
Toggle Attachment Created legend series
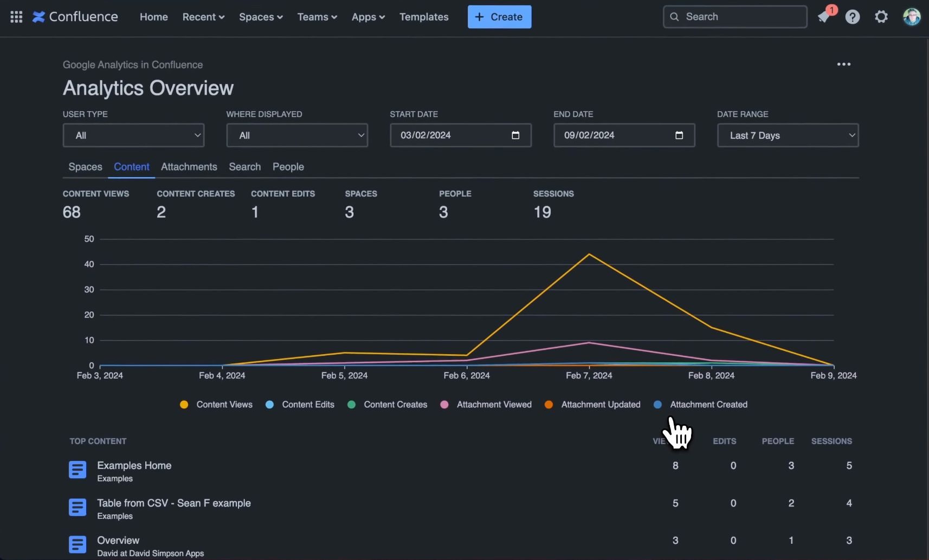coord(700,405)
